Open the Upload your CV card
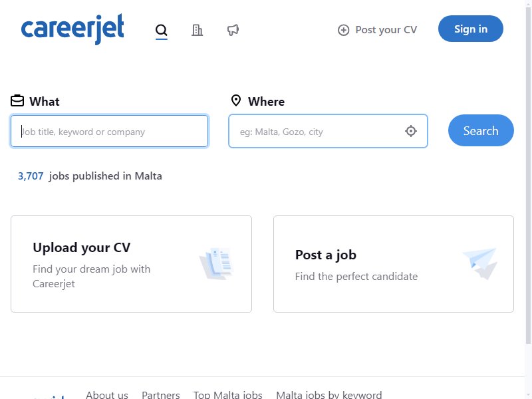The height and width of the screenshot is (399, 532). point(131,264)
